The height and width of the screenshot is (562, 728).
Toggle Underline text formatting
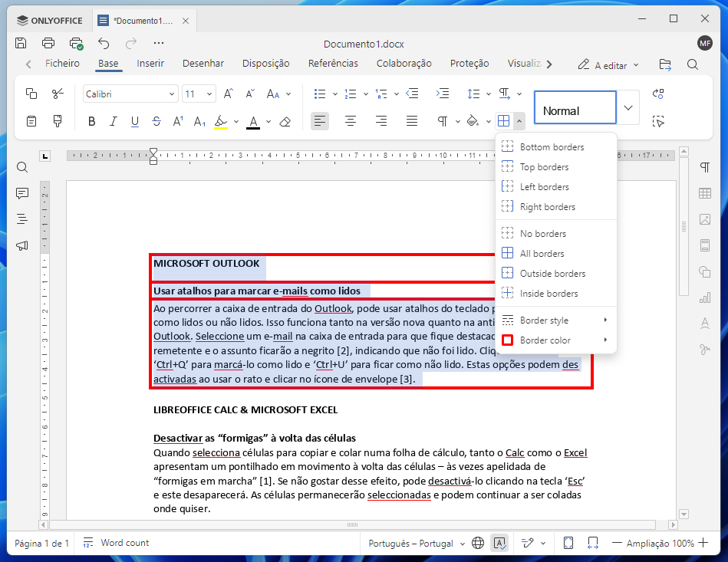tap(135, 121)
